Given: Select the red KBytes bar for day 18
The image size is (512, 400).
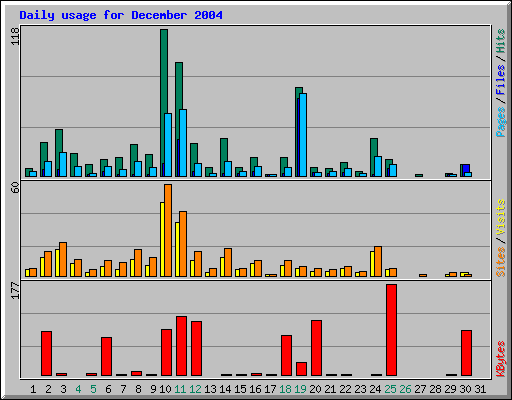Looking at the screenshot, I should pos(286,355).
